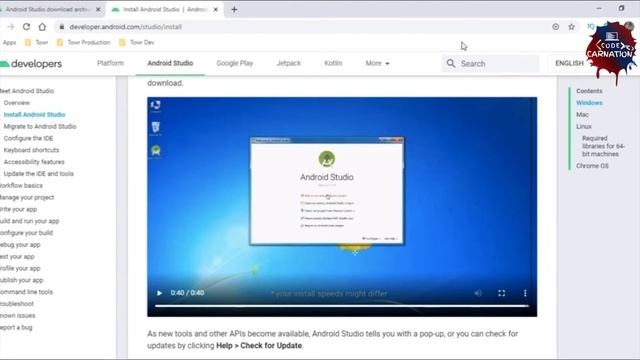Open the Overview sidebar link
640x360 pixels.
pos(17,103)
